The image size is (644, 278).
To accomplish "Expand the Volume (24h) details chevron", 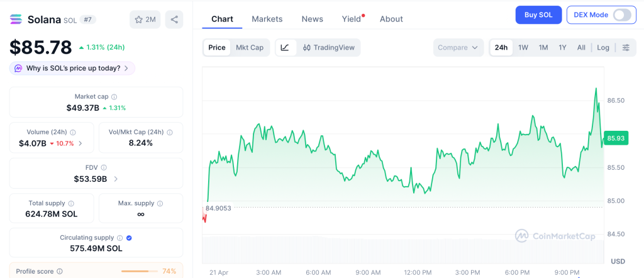I will coord(80,143).
